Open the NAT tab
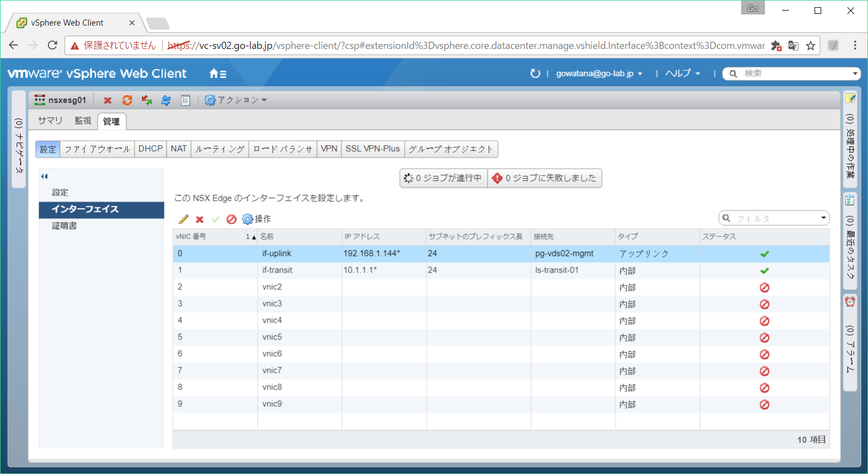868x474 pixels. point(179,149)
